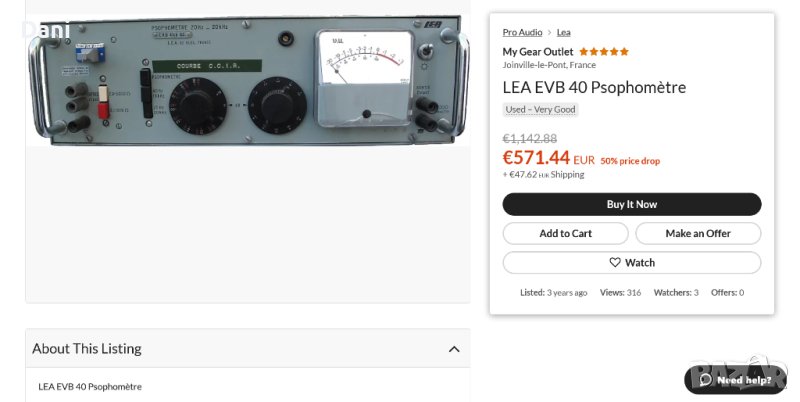
Task: Click the breadcrumb arrow separator after Pro Audio
Action: tap(549, 33)
